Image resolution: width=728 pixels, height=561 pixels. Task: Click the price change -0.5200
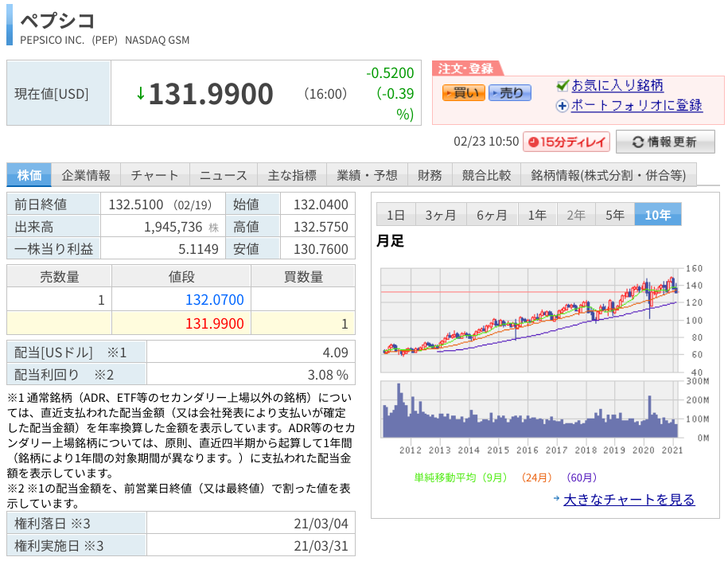390,73
